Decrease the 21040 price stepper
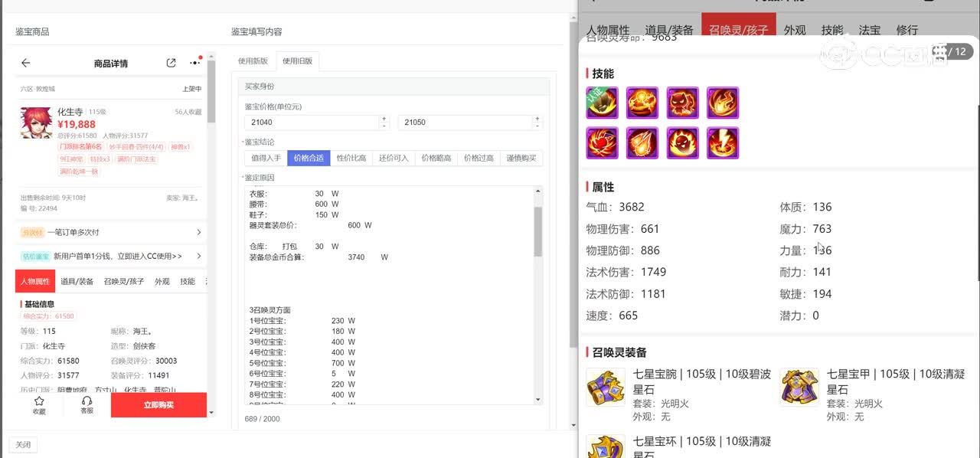Viewport: 980px width, 458px height. (x=384, y=126)
